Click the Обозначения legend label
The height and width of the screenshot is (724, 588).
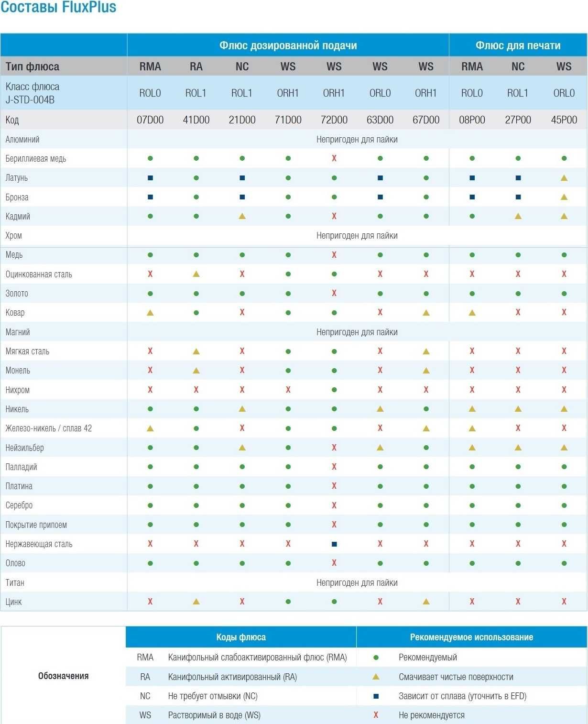tap(63, 676)
